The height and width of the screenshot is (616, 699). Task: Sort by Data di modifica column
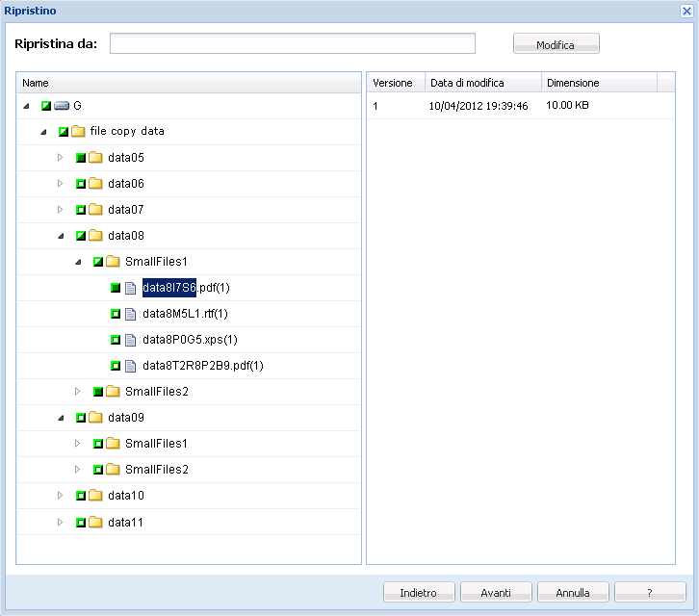(482, 83)
